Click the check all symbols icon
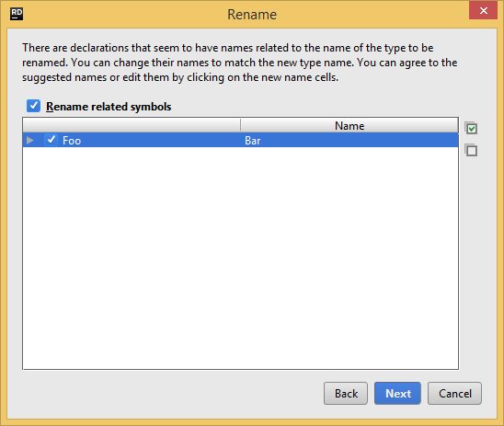This screenshot has width=504, height=426. tap(471, 128)
